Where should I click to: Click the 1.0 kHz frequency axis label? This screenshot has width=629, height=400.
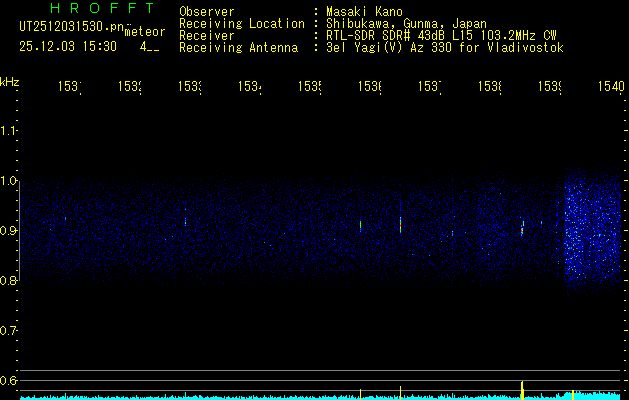(8, 181)
